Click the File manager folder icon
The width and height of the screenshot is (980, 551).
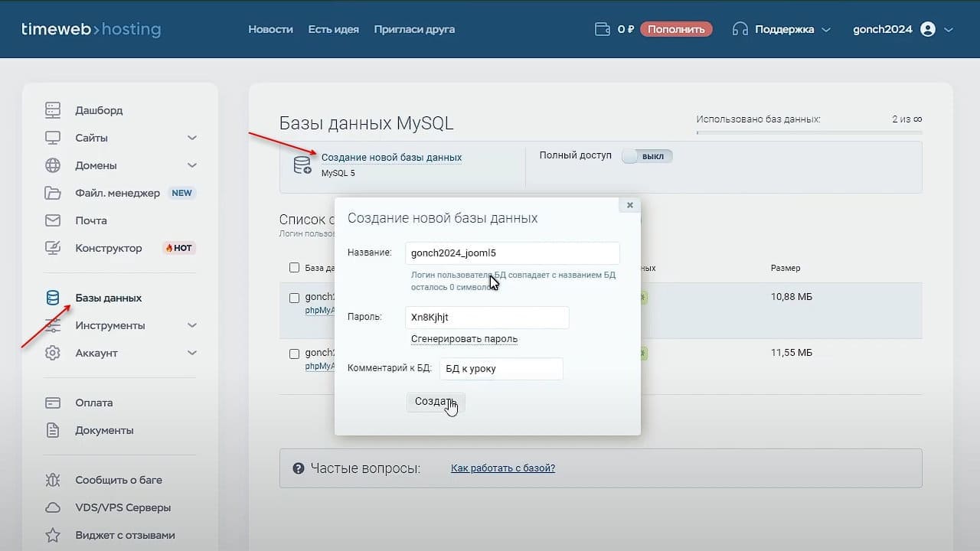(x=53, y=193)
